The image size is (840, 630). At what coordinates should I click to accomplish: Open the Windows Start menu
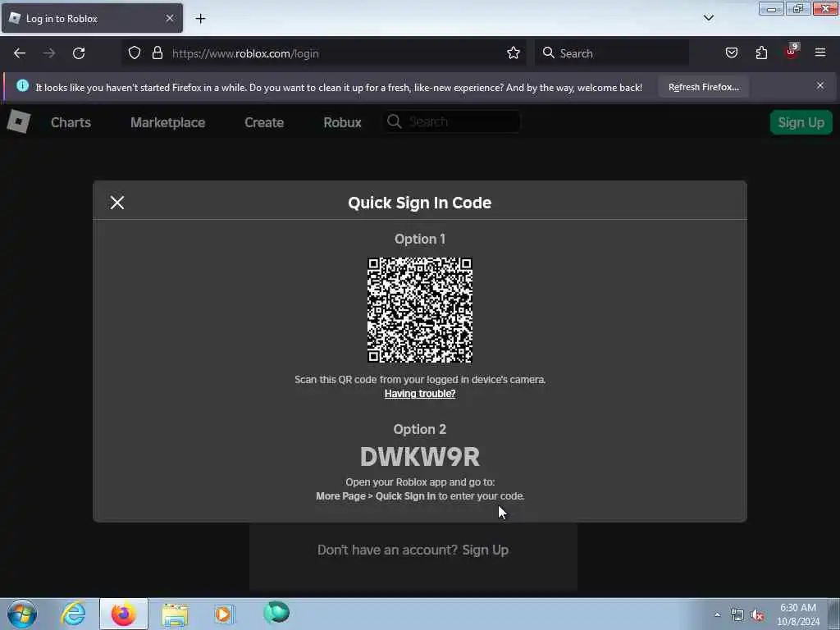pyautogui.click(x=22, y=614)
